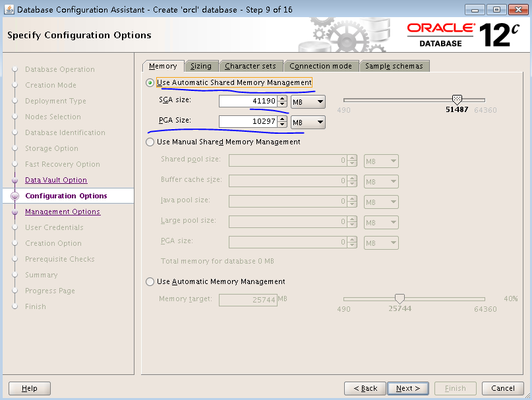Click the Java pool size field

(x=288, y=201)
